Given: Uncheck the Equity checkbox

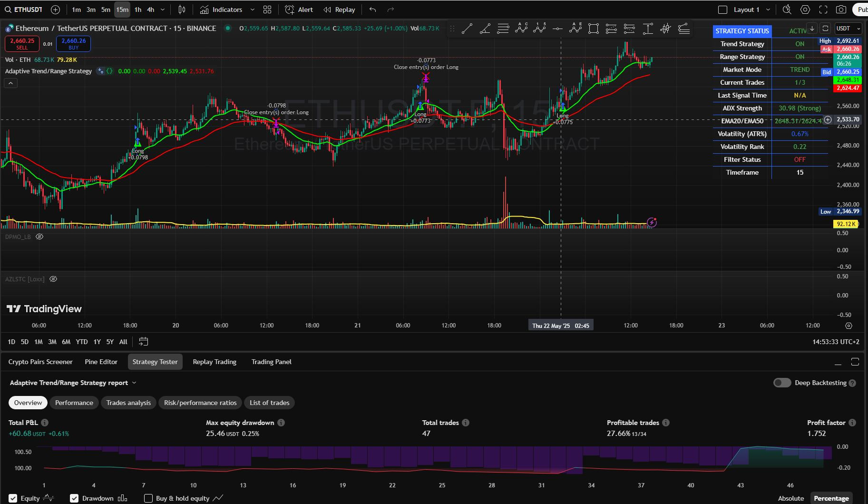Looking at the screenshot, I should (13, 498).
